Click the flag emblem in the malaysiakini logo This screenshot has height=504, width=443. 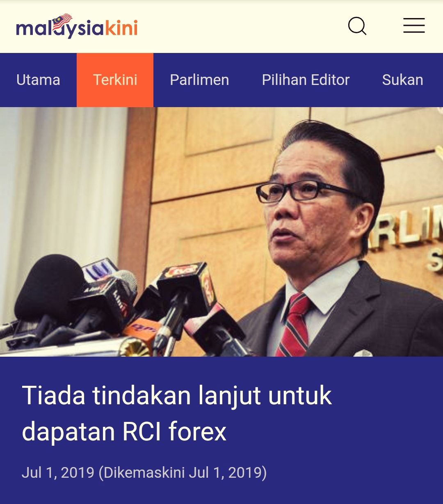[62, 22]
